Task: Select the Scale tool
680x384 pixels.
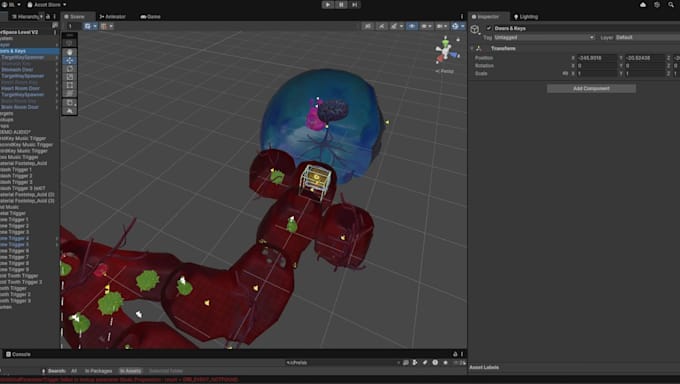Action: point(69,77)
